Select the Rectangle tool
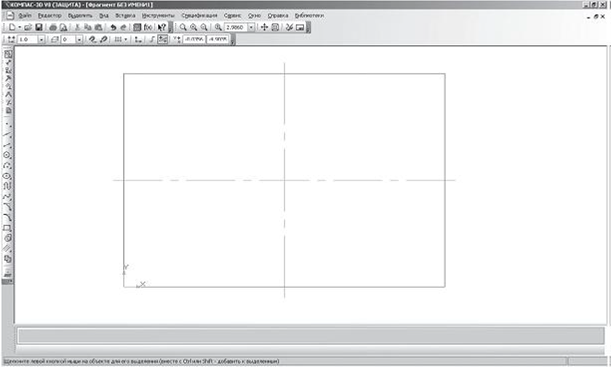Image resolution: width=611 pixels, height=367 pixels. coord(7,228)
